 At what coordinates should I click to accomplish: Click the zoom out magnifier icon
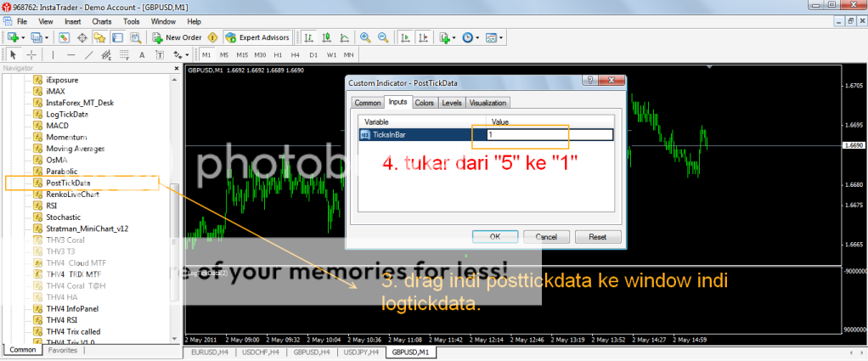tap(383, 37)
